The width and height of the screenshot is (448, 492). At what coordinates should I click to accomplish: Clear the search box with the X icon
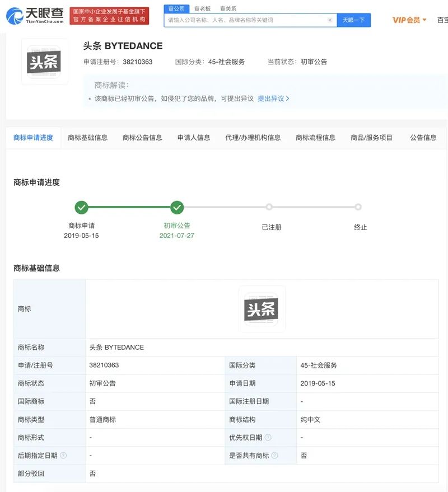pyautogui.click(x=330, y=20)
